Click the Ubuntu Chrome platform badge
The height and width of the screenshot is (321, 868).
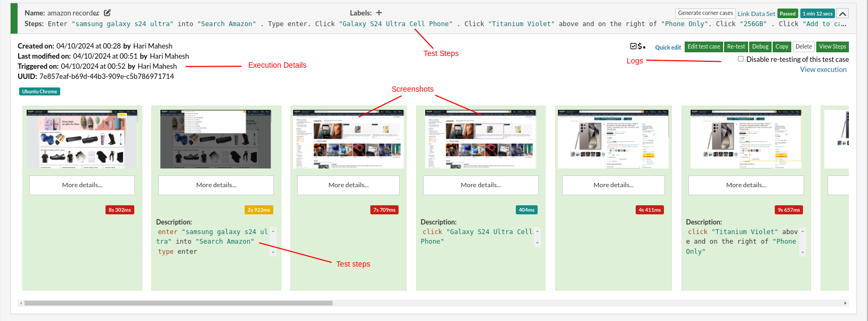(39, 92)
